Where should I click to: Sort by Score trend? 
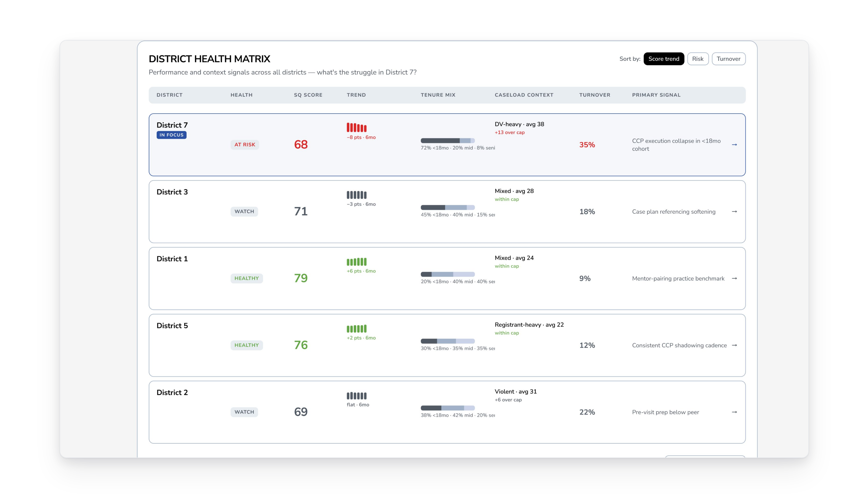point(664,59)
